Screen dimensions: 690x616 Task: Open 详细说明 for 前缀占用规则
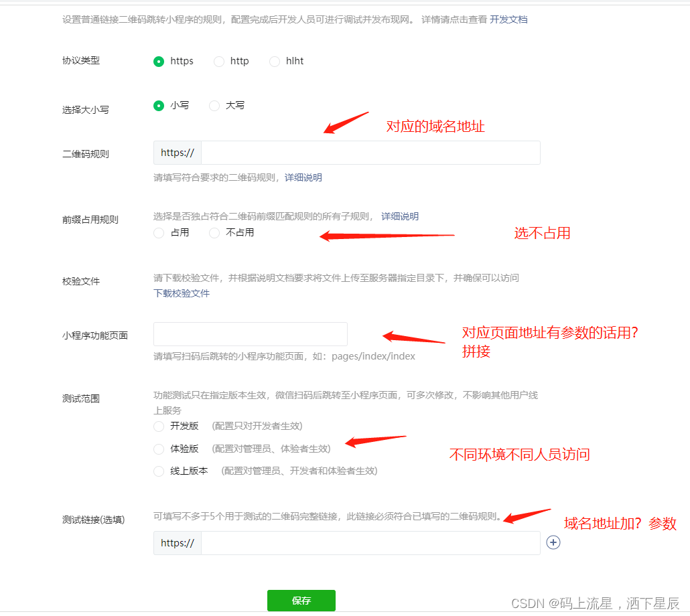point(401,216)
